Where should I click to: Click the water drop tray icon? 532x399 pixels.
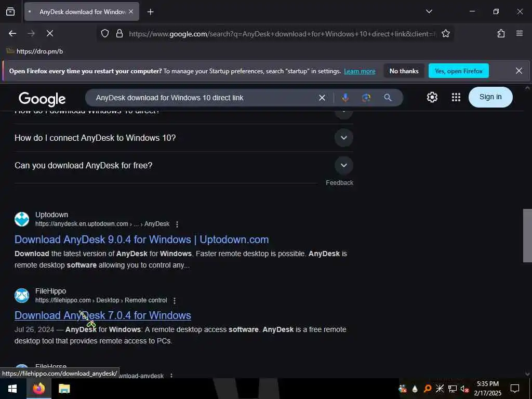(415, 389)
